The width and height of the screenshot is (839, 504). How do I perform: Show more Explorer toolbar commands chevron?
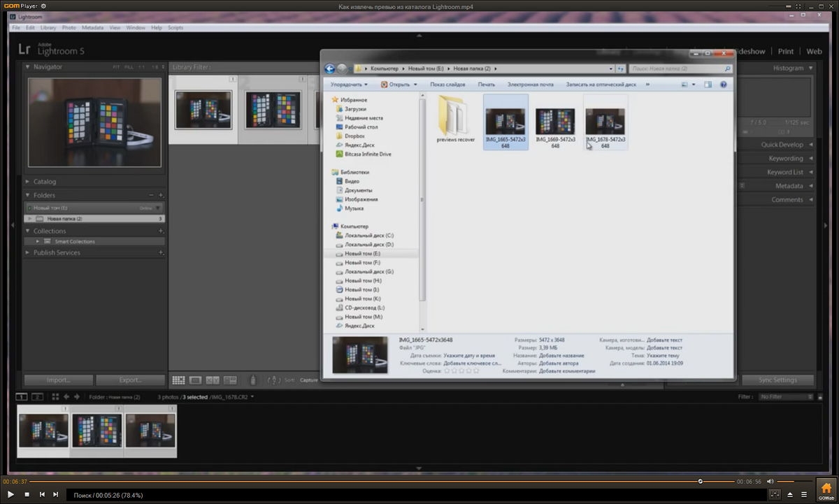[647, 85]
